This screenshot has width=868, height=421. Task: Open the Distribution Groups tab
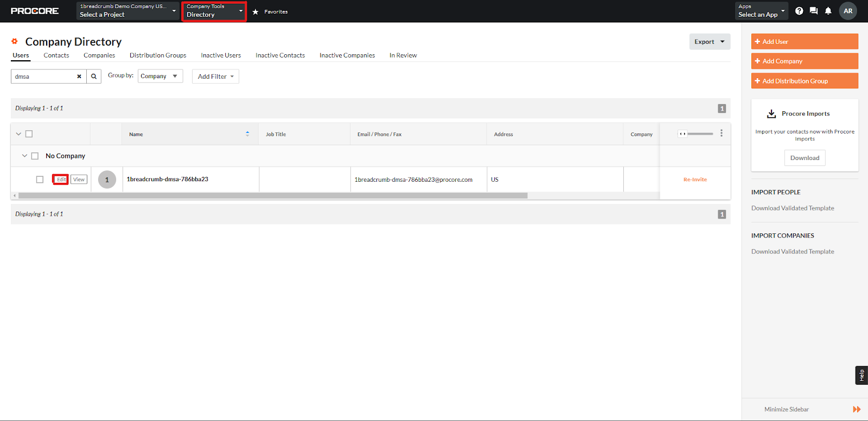coord(158,55)
